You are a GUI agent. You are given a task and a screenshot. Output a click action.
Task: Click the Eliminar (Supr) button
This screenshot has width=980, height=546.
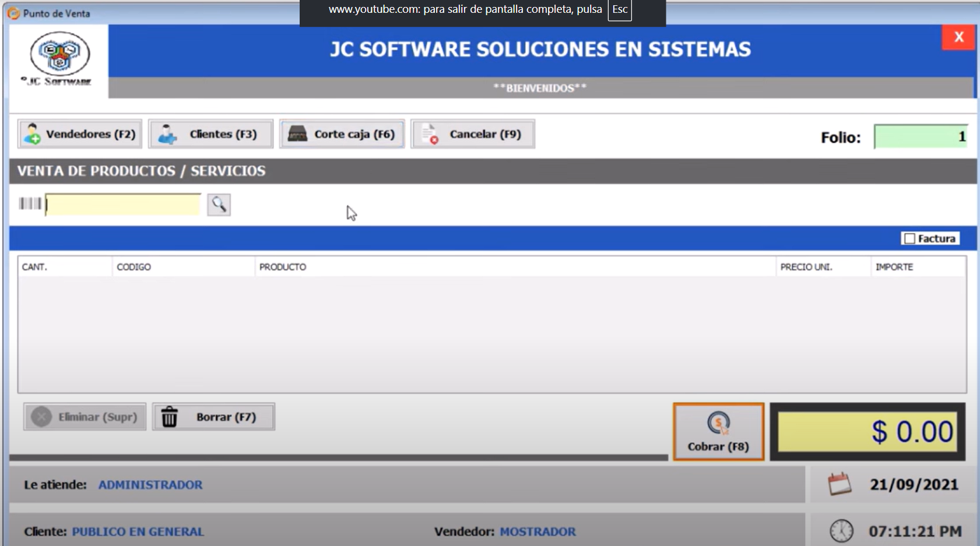85,417
